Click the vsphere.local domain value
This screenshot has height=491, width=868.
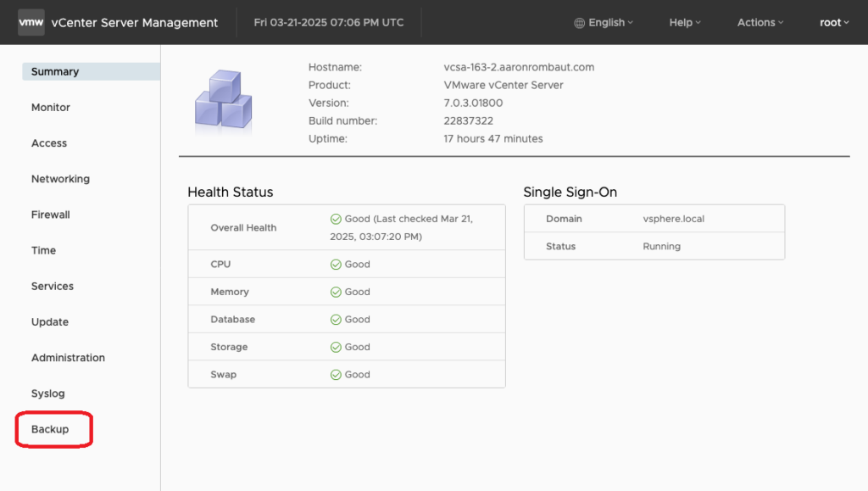(674, 219)
